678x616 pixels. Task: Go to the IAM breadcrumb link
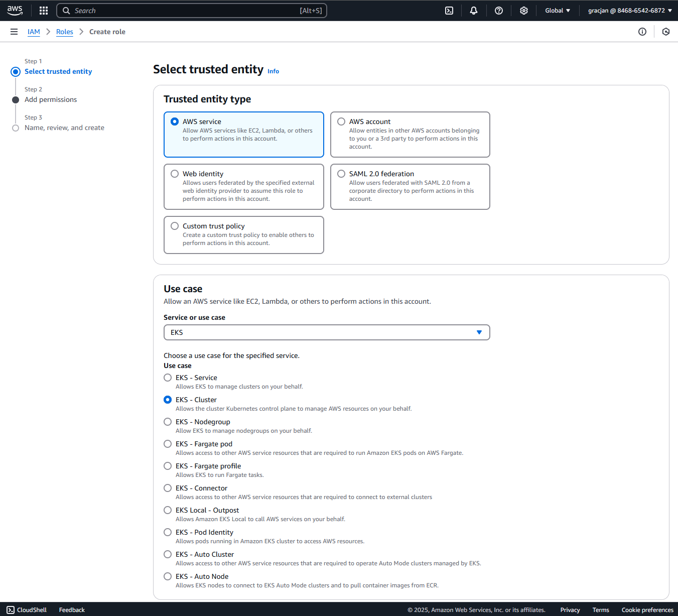click(x=34, y=32)
